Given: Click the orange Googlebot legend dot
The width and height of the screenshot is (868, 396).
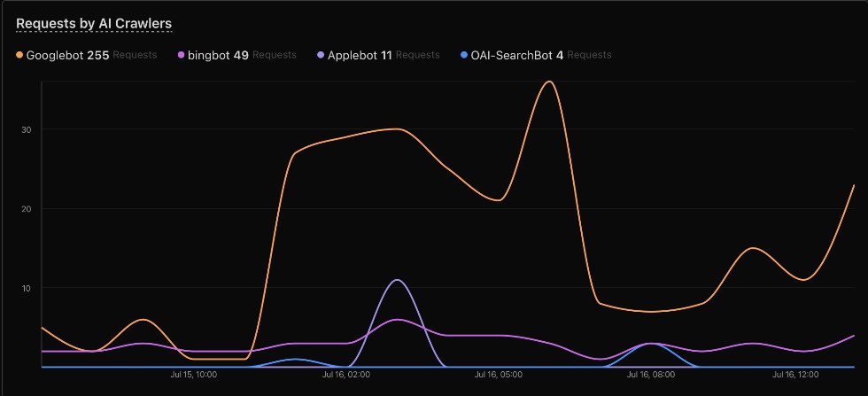Looking at the screenshot, I should tap(19, 55).
